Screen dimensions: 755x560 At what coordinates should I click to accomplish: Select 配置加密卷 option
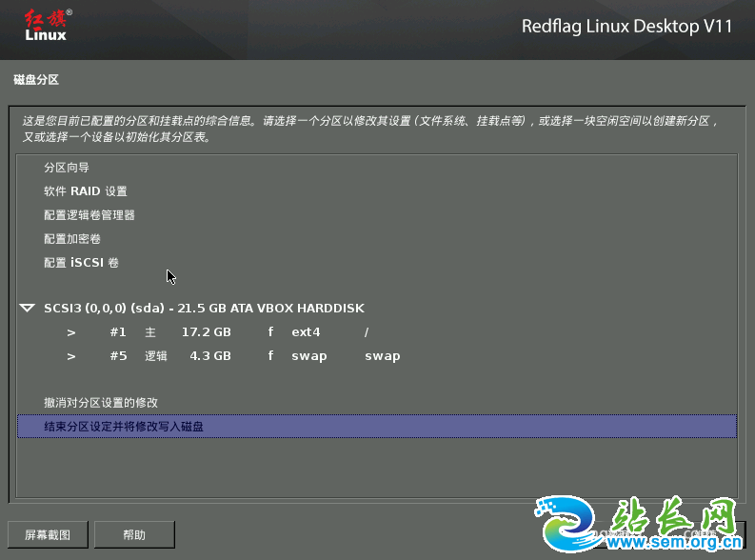tap(72, 239)
